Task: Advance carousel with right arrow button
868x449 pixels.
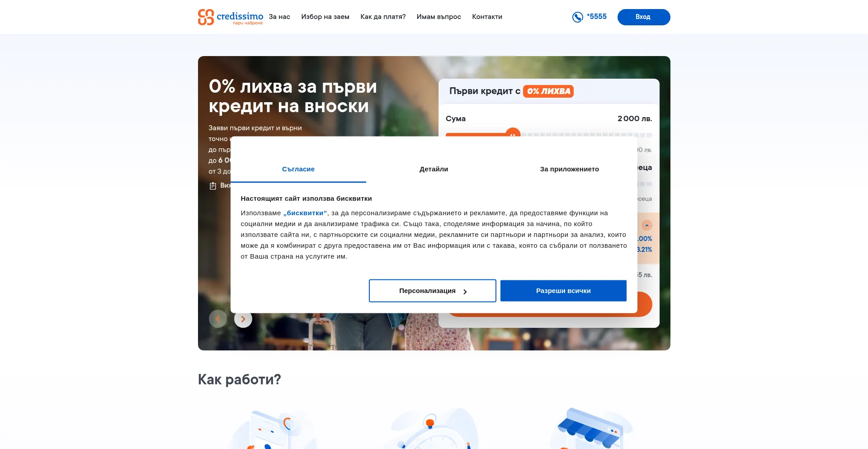Action: click(243, 319)
